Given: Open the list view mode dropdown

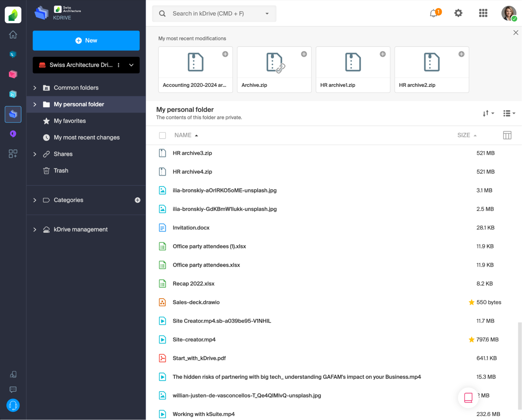Looking at the screenshot, I should click(509, 113).
